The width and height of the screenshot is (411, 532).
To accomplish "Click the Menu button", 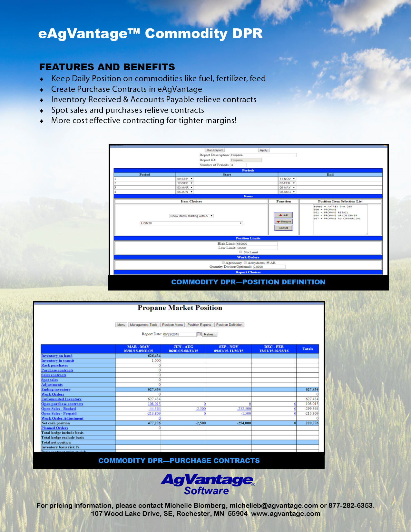I will [x=121, y=325].
